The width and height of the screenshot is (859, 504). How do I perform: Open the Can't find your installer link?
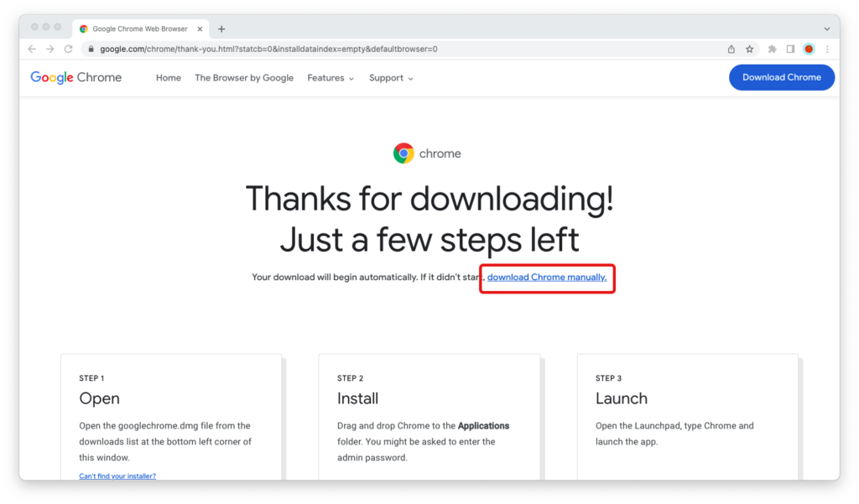(117, 476)
